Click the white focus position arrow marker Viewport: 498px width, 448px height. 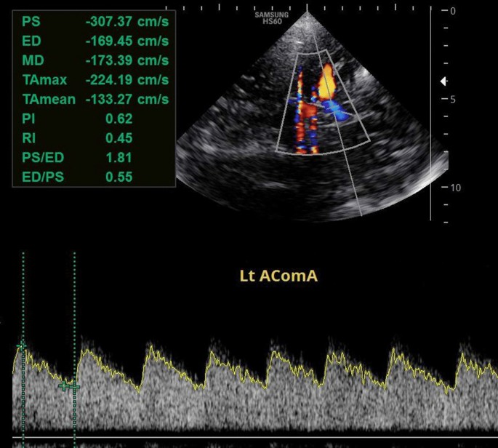coord(443,82)
